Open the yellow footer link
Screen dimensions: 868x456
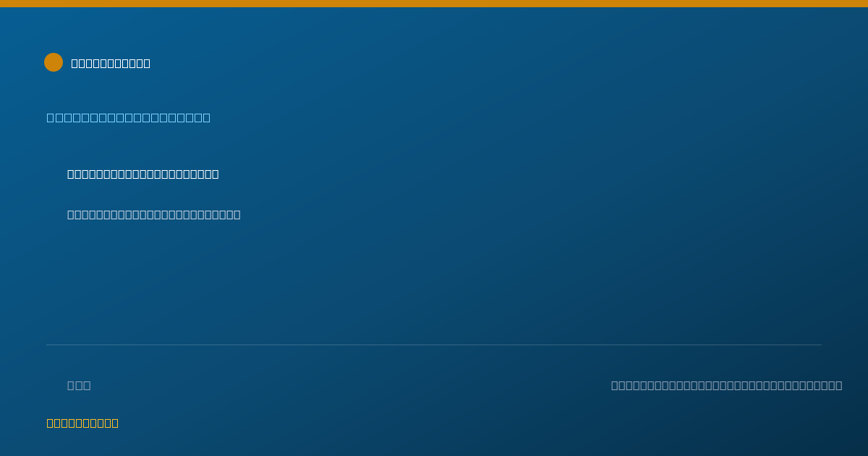[x=82, y=423]
